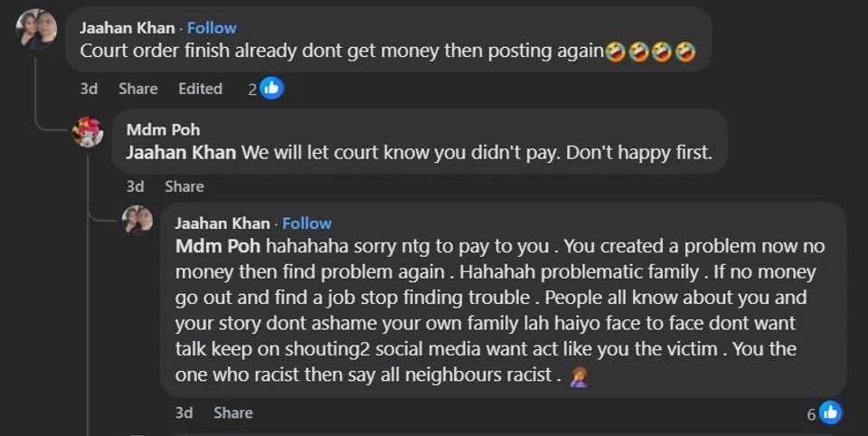Open the 3d timestamp under the last reply
Viewport: 868px width, 436px height.
pyautogui.click(x=184, y=412)
